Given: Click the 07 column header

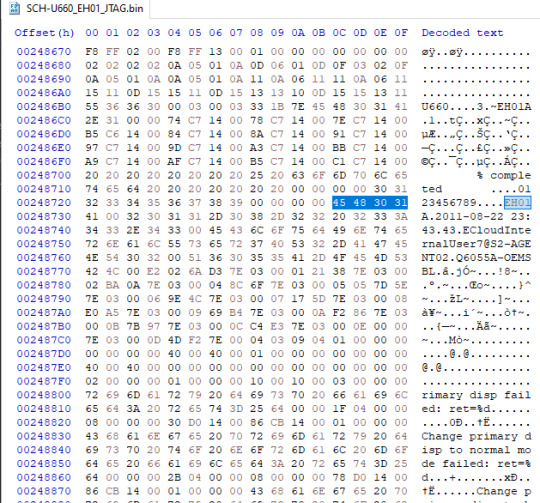Looking at the screenshot, I should [236, 33].
